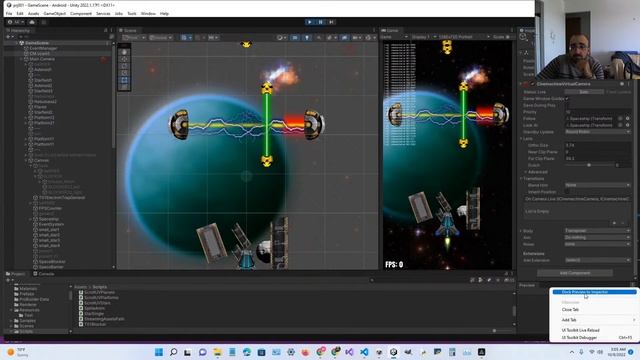Toggle scene audio icon in Scene toolbar
Image resolution: width=640 pixels, height=360 pixels.
(318, 38)
